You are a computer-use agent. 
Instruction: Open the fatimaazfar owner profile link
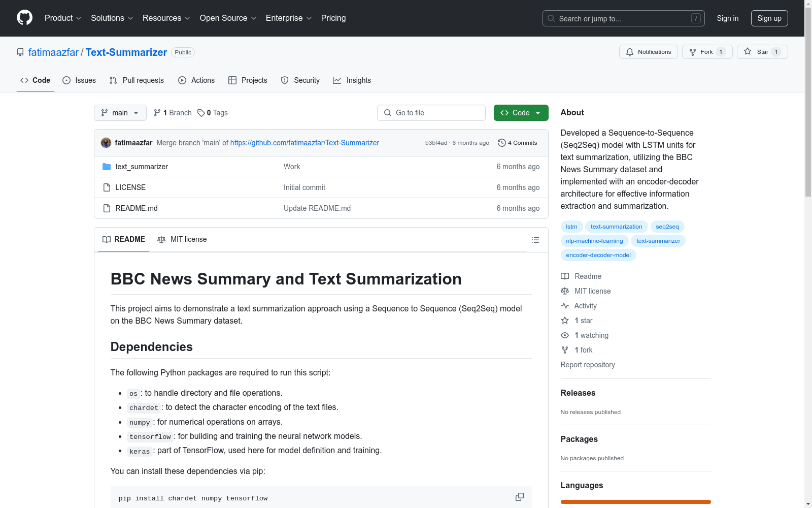click(53, 52)
